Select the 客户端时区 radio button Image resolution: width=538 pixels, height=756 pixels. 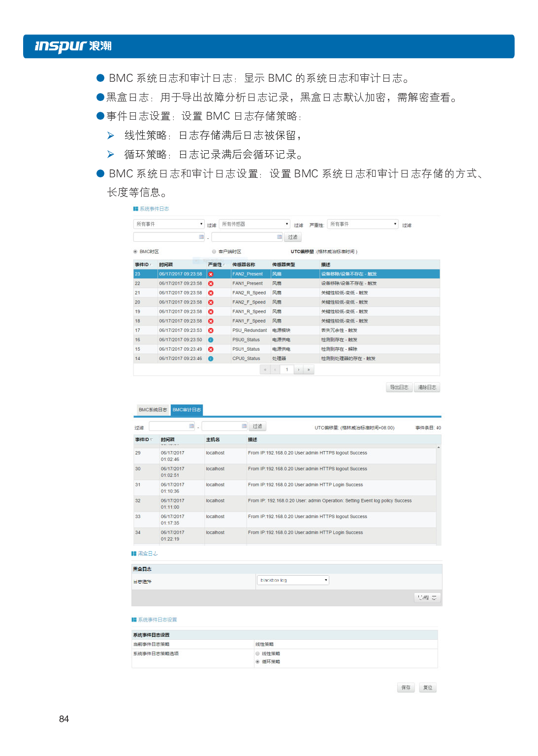coord(214,252)
